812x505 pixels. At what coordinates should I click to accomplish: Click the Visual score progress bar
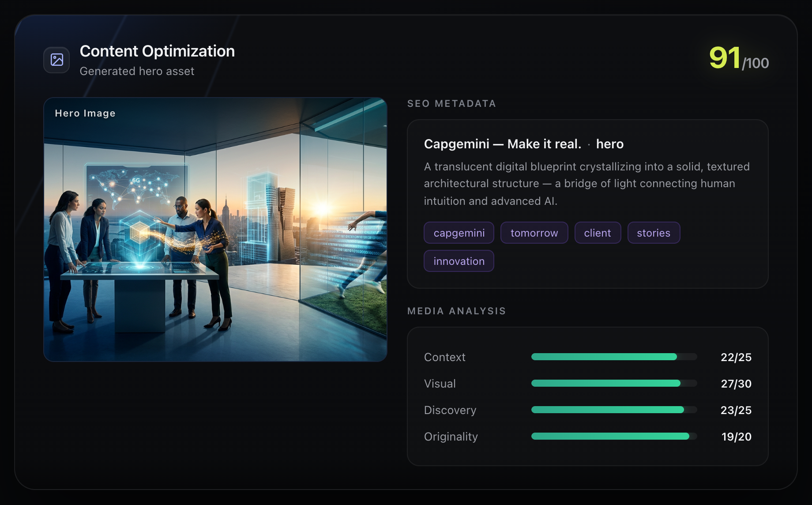coord(614,383)
